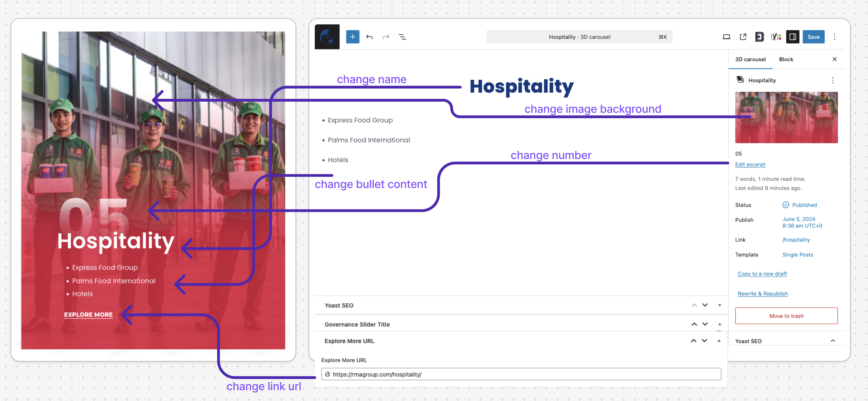Click the redo arrow icon

pyautogui.click(x=386, y=37)
